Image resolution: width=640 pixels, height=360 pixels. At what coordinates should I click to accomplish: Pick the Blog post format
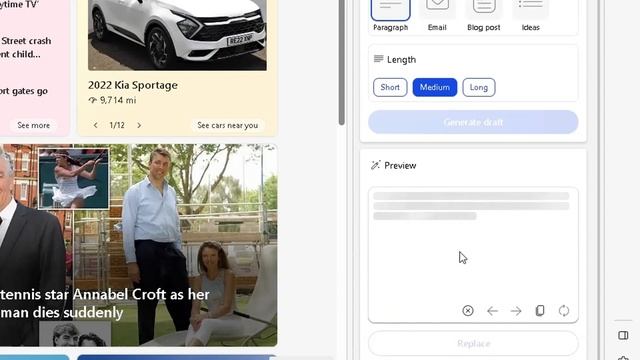tap(484, 16)
